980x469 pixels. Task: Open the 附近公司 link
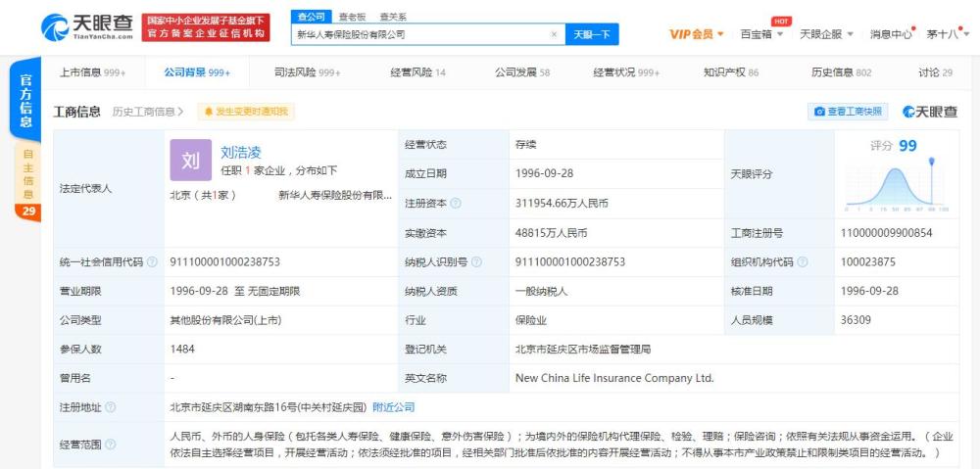pos(394,407)
